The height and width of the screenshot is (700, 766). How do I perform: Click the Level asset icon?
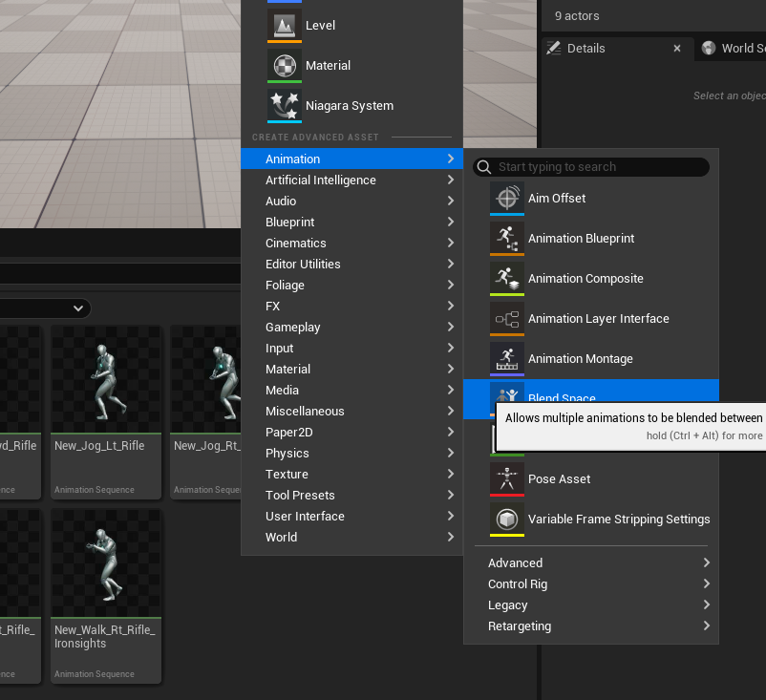pos(285,25)
